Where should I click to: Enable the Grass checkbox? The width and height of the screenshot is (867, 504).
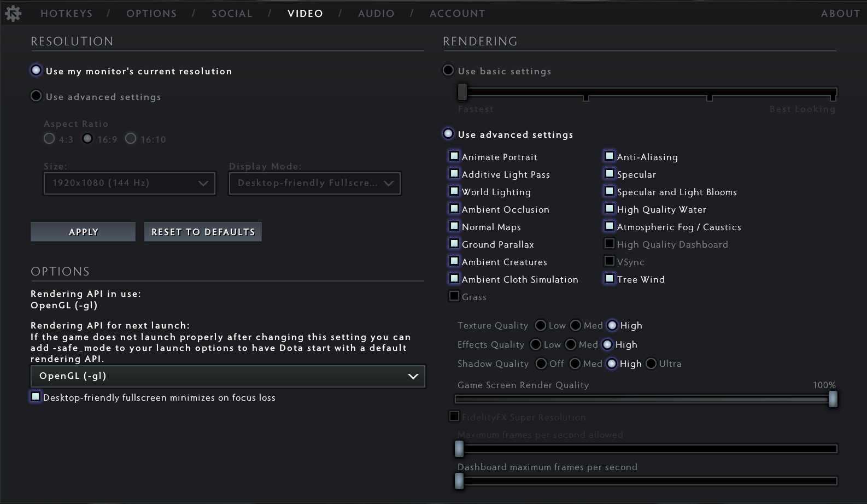pyautogui.click(x=454, y=296)
